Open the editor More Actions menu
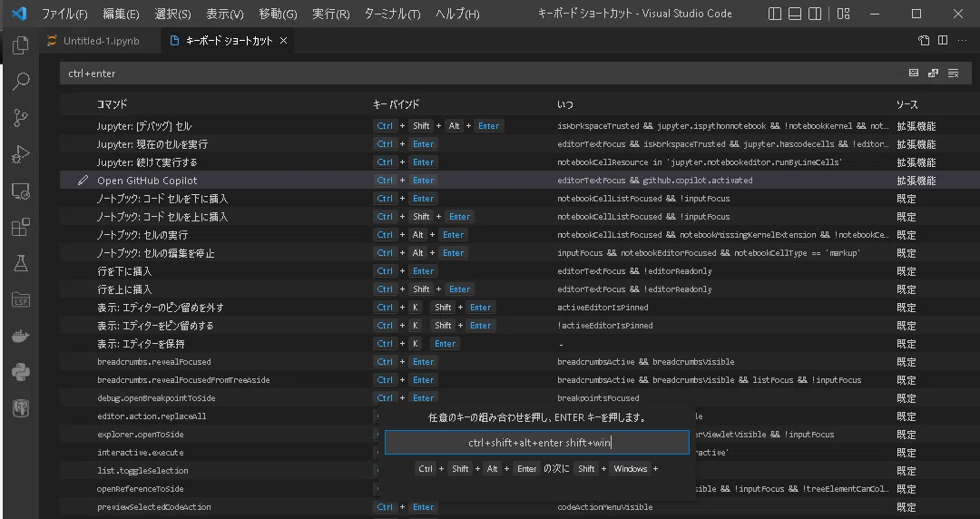The height and width of the screenshot is (519, 980). (962, 41)
